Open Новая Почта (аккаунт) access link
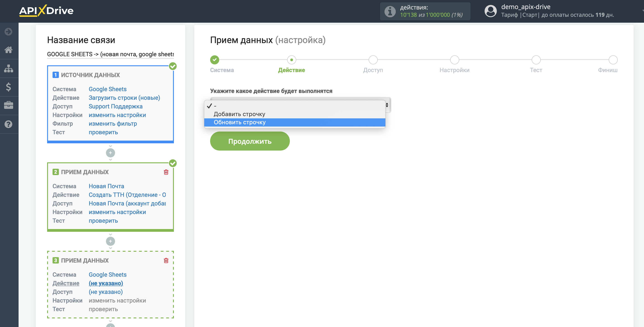644x327 pixels. coord(127,203)
